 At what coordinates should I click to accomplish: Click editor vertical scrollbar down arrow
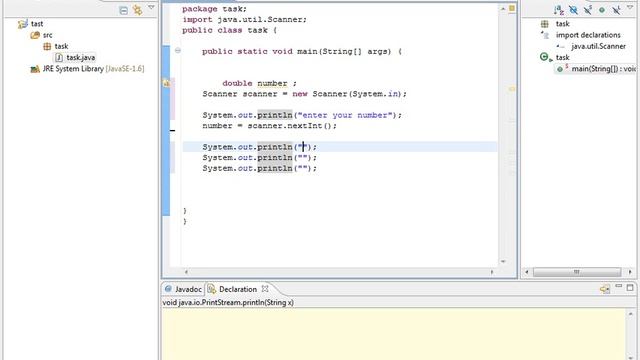(503, 262)
